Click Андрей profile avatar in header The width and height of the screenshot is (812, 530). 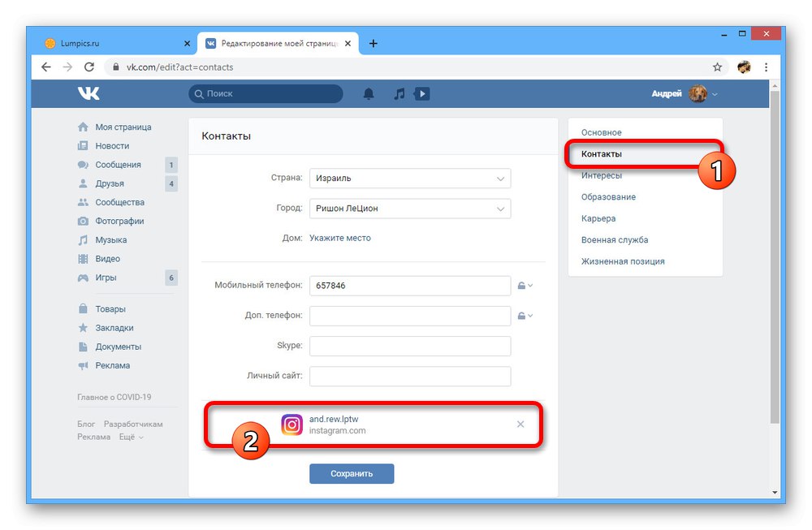pos(698,93)
